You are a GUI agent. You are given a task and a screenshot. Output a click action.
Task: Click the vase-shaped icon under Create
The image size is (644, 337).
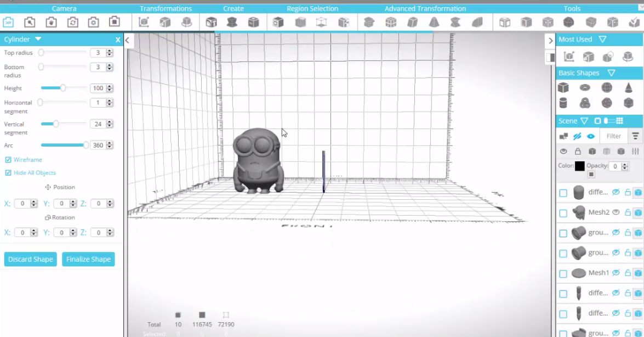(x=232, y=22)
